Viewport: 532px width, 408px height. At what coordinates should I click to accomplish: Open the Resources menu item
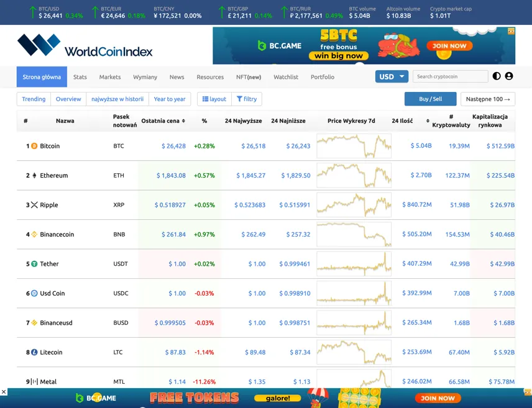click(210, 77)
